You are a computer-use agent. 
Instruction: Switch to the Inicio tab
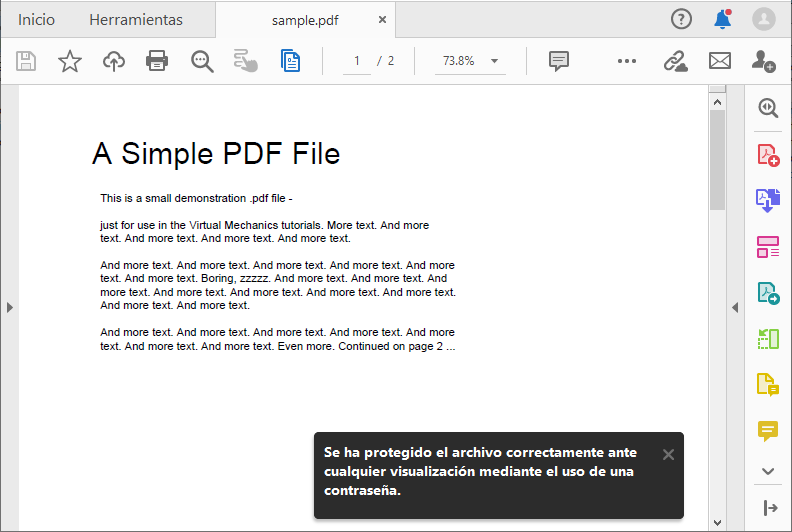[36, 20]
